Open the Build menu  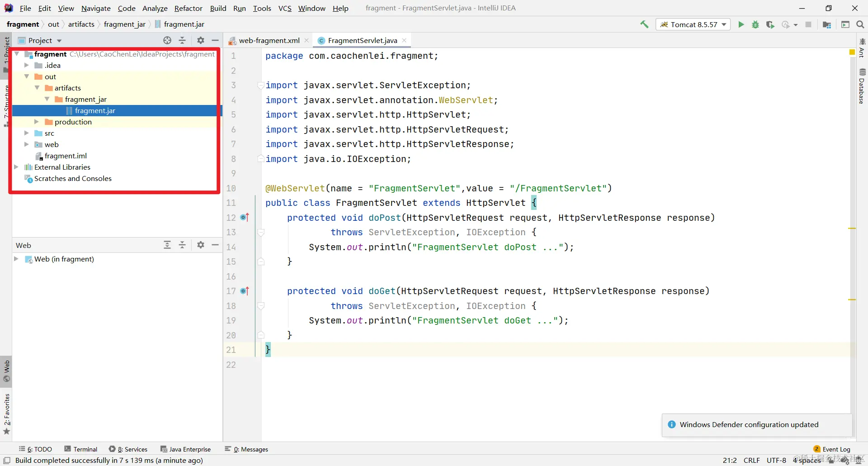pos(218,8)
